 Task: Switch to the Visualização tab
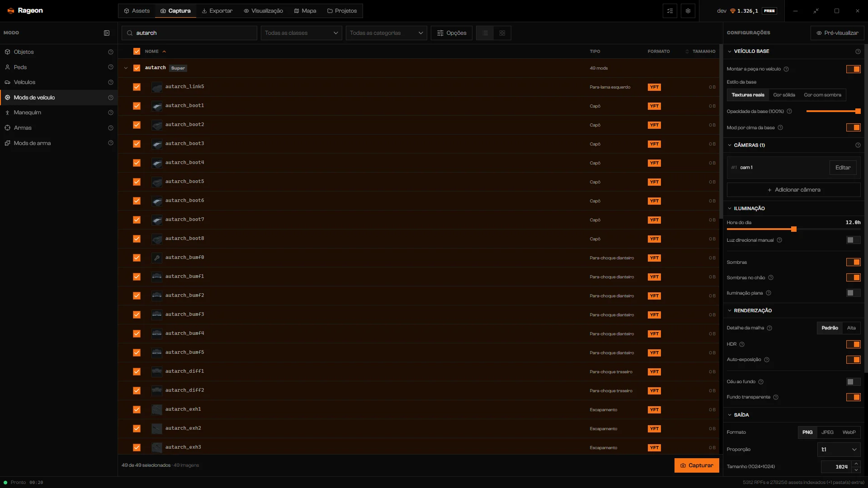(263, 11)
